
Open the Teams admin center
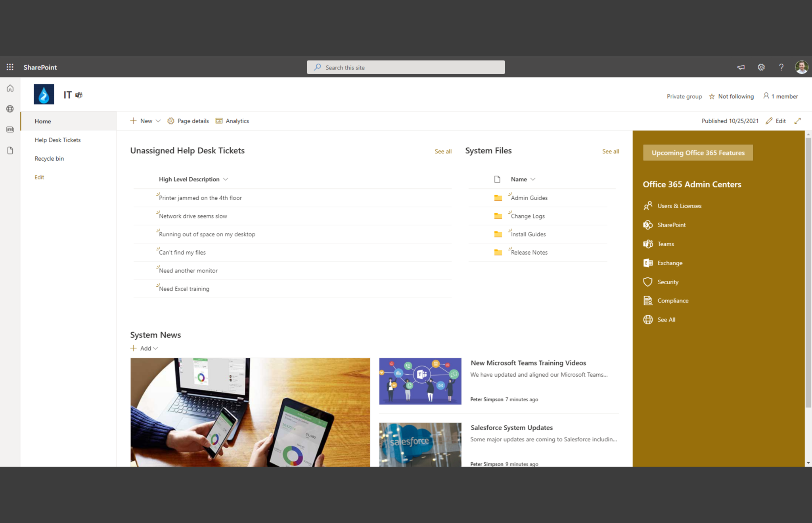[665, 244]
